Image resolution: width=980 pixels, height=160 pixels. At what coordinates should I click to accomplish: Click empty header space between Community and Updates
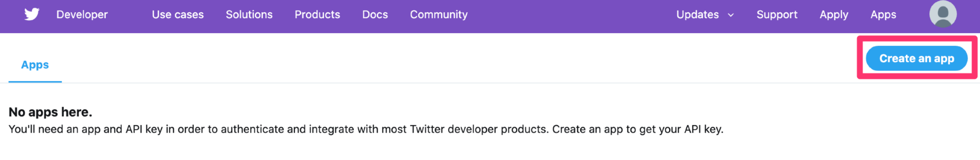(572, 15)
